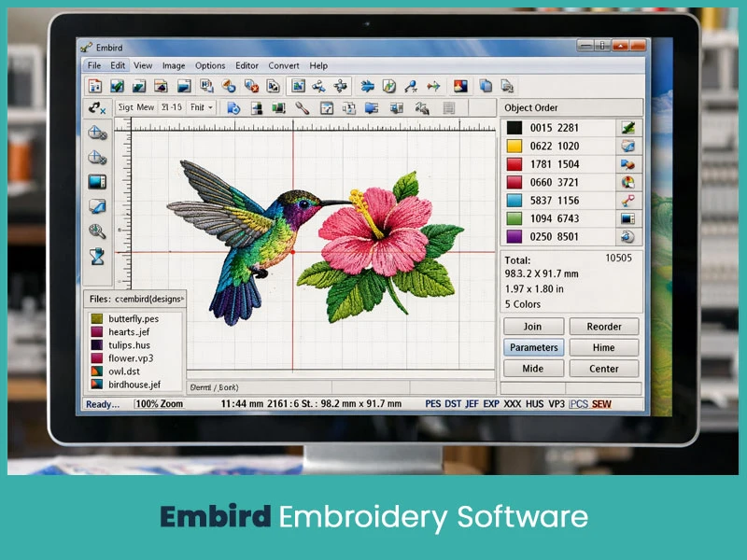Viewport: 747px width, 560px height.
Task: Click the circular arrow icon in row 0250 8501
Action: coord(628,237)
